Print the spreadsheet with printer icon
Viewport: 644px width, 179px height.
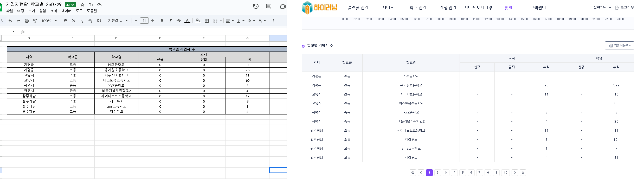27,21
